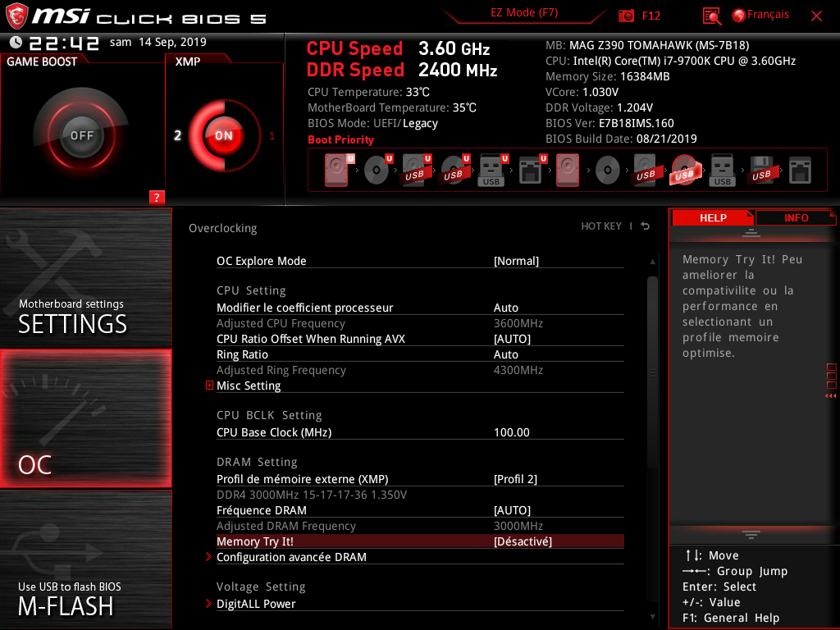
Task: Expand Configuration avancée DRAM submenu
Action: 291,557
